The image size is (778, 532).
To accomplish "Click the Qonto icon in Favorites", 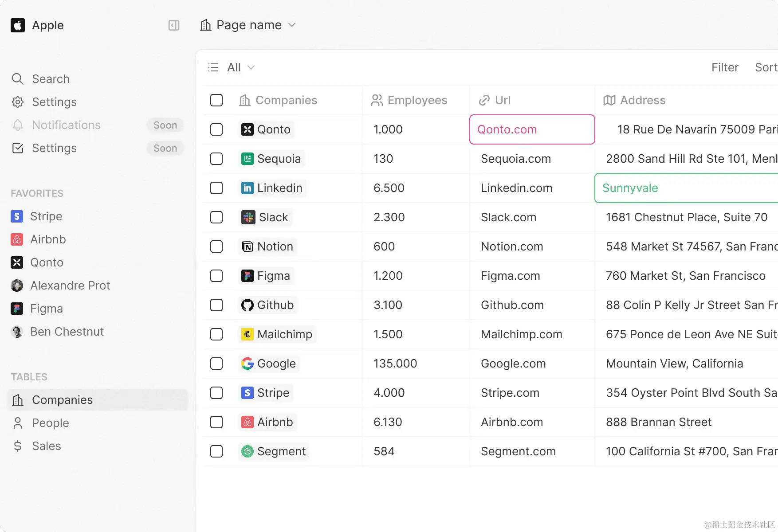I will 17,262.
